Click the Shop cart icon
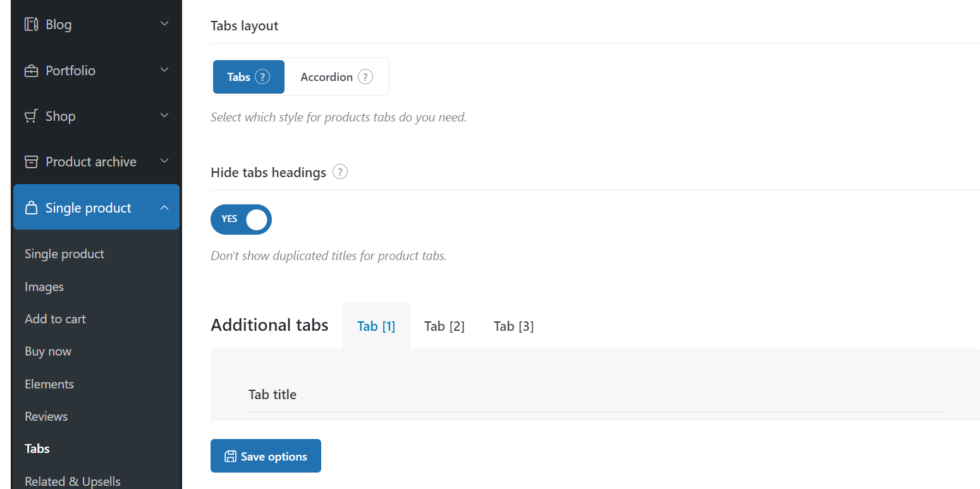 (31, 116)
